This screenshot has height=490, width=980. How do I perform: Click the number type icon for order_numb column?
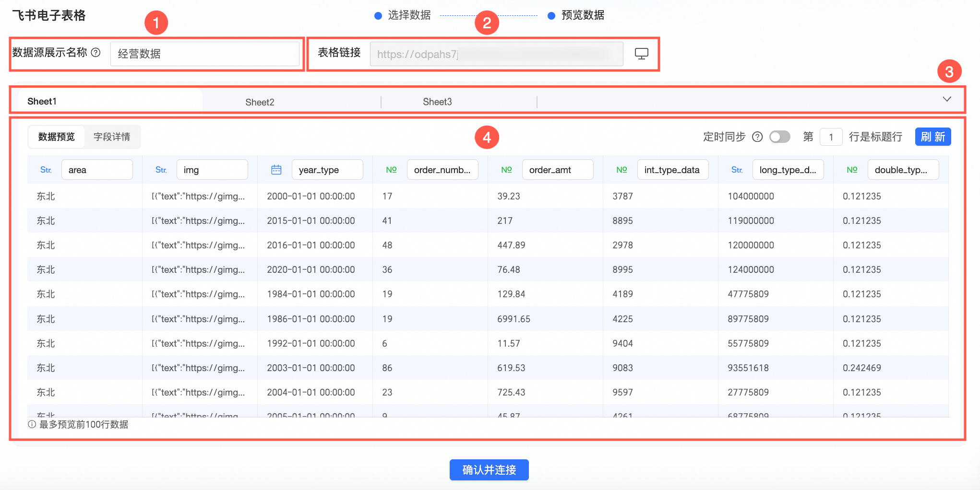pyautogui.click(x=392, y=170)
